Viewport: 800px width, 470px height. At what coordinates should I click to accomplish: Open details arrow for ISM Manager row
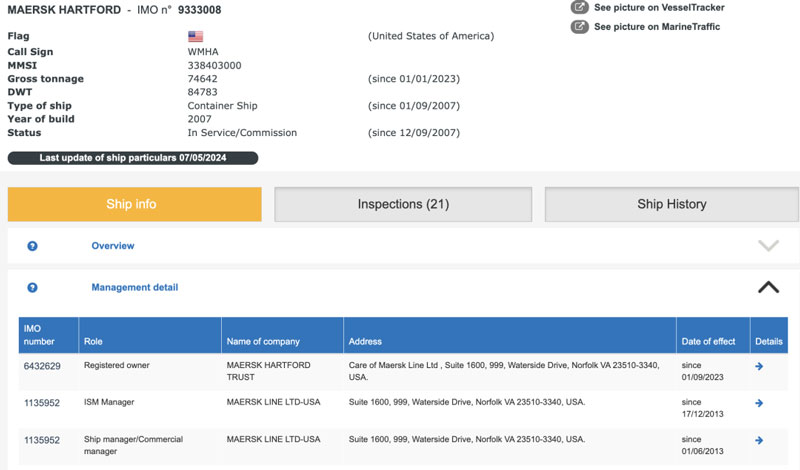point(759,403)
